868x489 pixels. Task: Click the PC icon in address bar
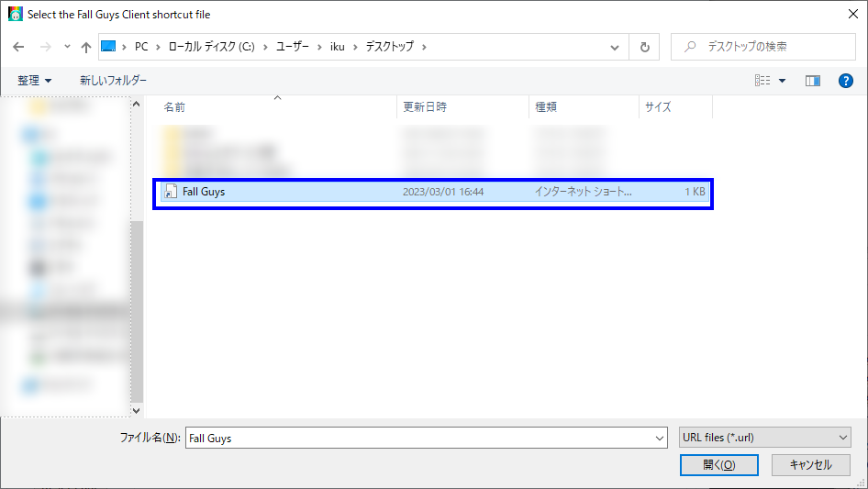[108, 47]
